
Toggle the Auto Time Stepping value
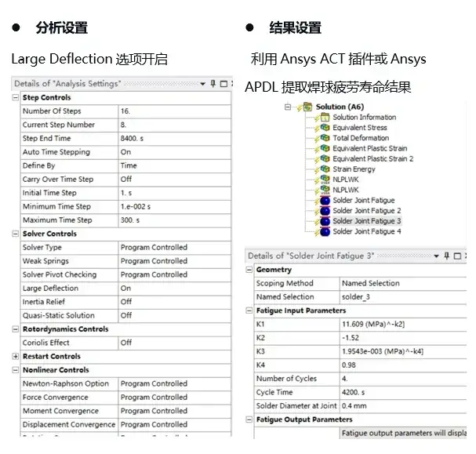(174, 152)
